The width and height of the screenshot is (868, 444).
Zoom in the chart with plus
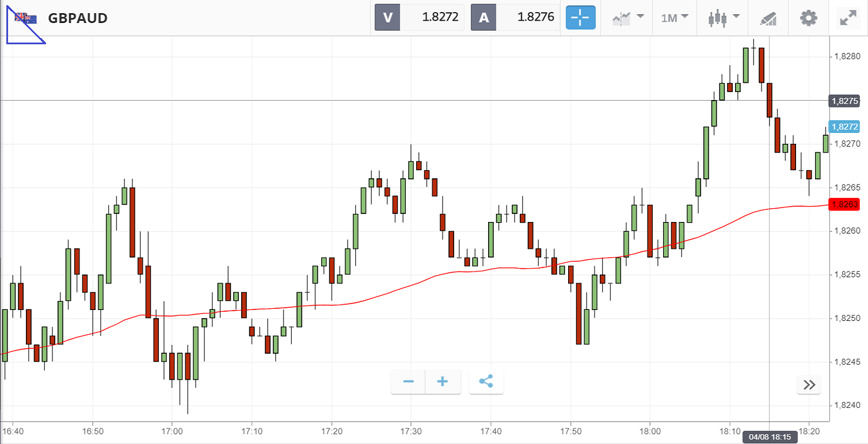pyautogui.click(x=443, y=382)
